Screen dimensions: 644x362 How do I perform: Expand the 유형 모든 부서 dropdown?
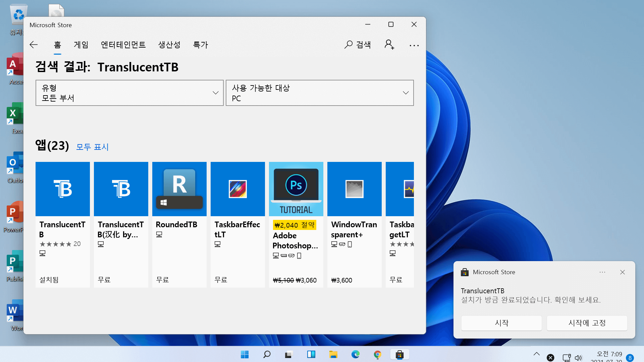pyautogui.click(x=129, y=93)
